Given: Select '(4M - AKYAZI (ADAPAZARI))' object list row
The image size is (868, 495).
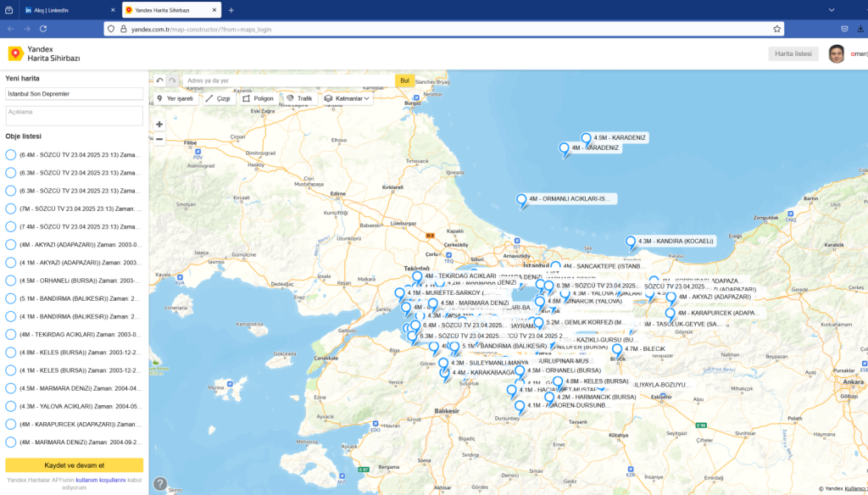Looking at the screenshot, I should 75,245.
